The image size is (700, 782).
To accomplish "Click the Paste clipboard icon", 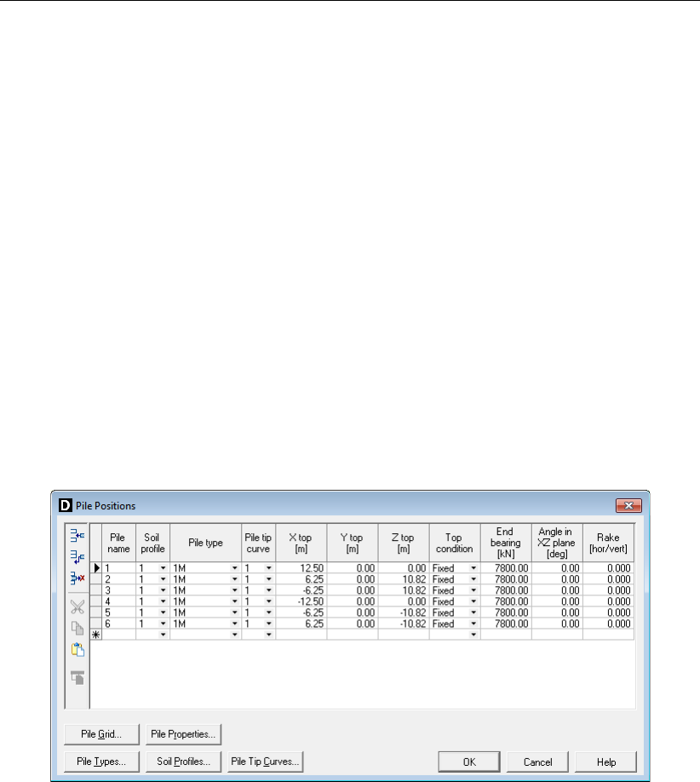I will [77, 649].
